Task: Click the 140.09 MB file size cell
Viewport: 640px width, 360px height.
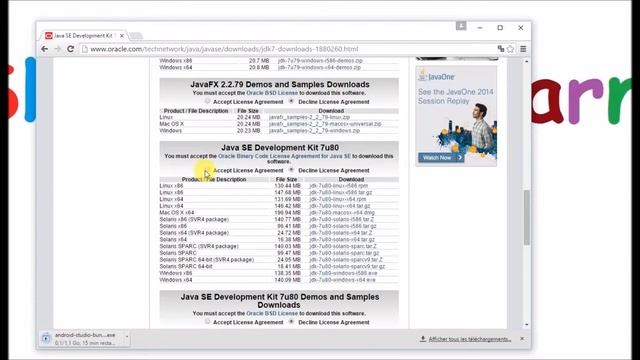Action: pyautogui.click(x=287, y=280)
